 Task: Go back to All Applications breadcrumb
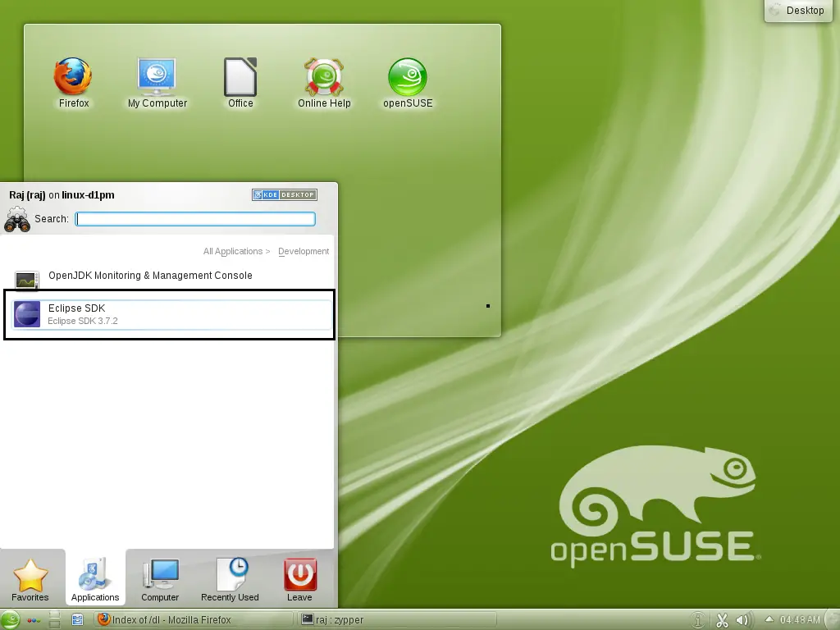pos(232,251)
